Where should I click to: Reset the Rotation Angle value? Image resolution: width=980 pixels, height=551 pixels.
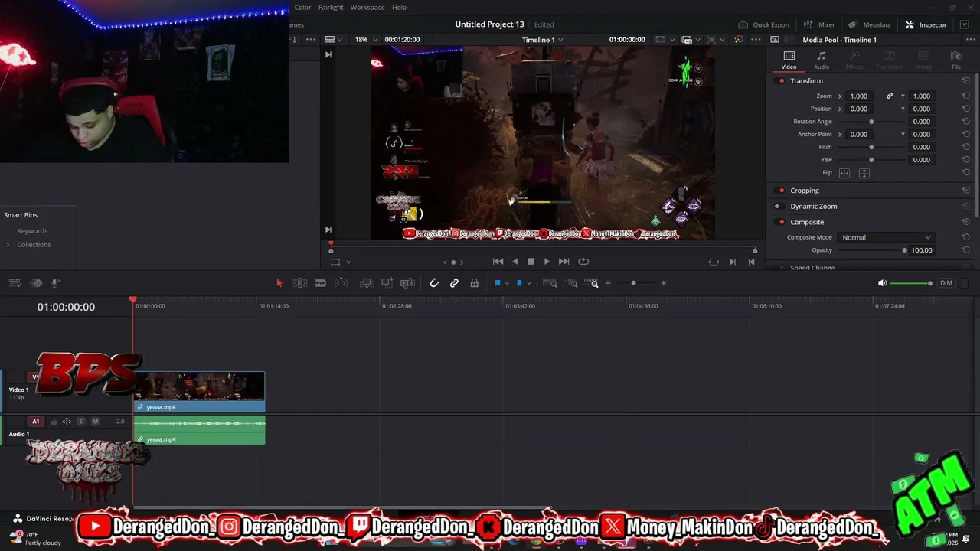pos(966,122)
